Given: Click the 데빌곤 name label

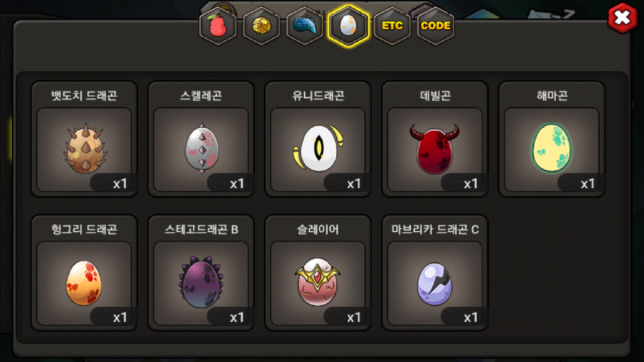Looking at the screenshot, I should click(x=435, y=96).
